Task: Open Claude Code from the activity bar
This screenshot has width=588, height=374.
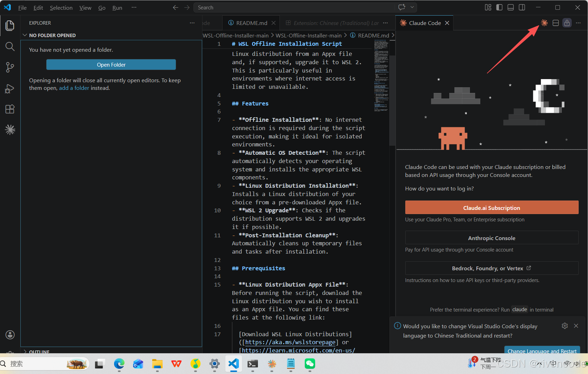Action: click(x=10, y=130)
